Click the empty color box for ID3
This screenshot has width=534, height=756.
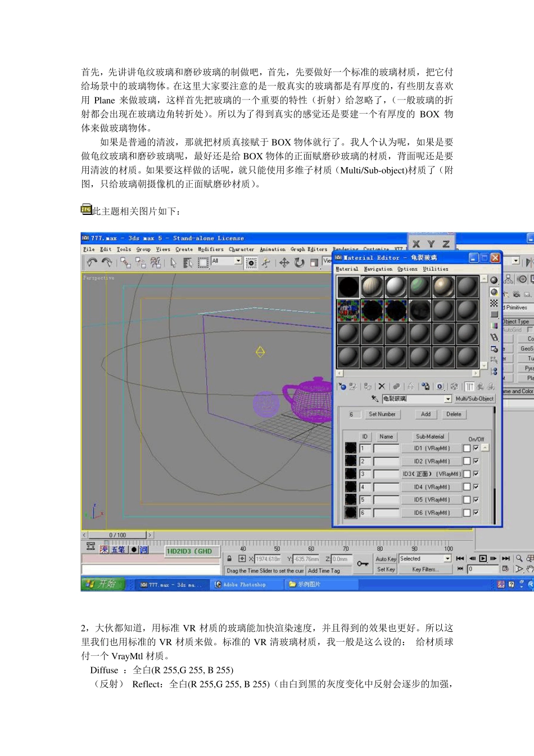467,474
